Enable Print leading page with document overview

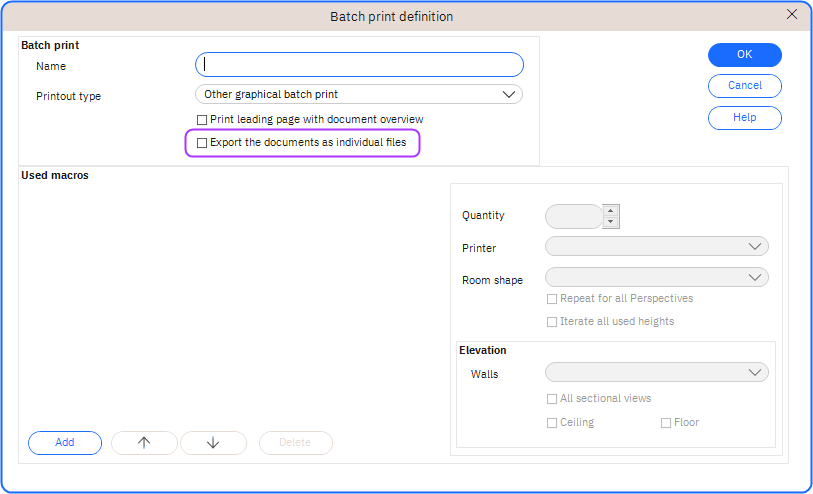(202, 119)
